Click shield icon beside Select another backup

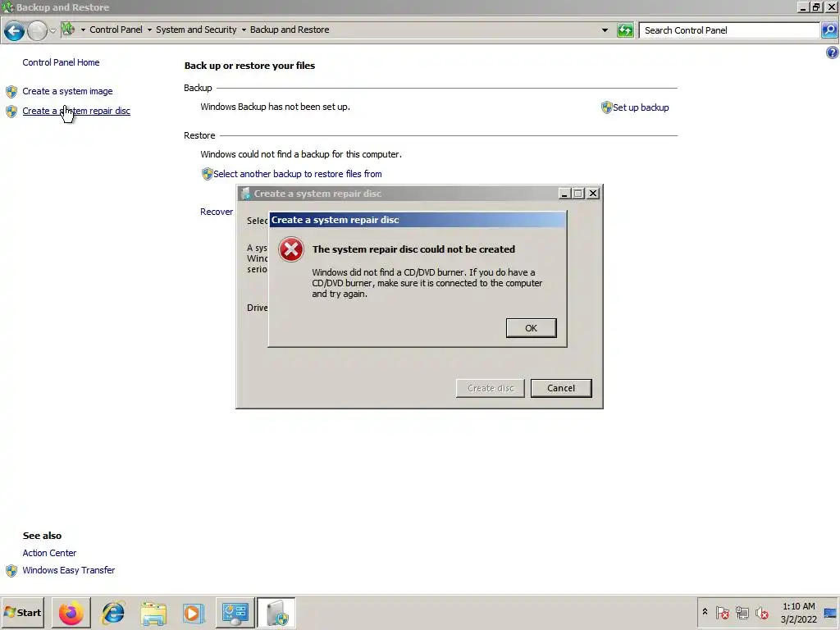coord(208,174)
